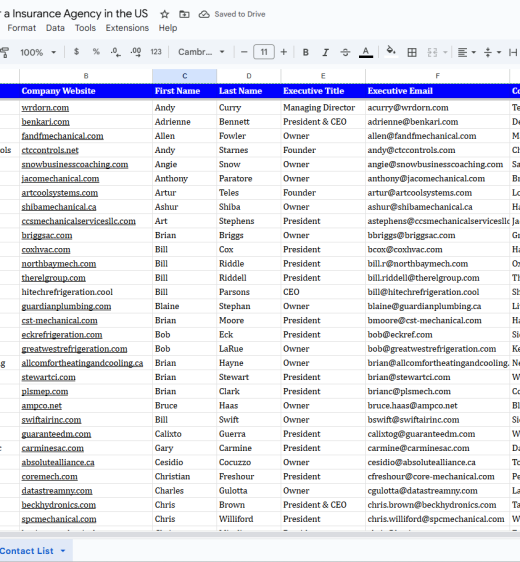
Task: Click the document title text
Action: pyautogui.click(x=74, y=14)
